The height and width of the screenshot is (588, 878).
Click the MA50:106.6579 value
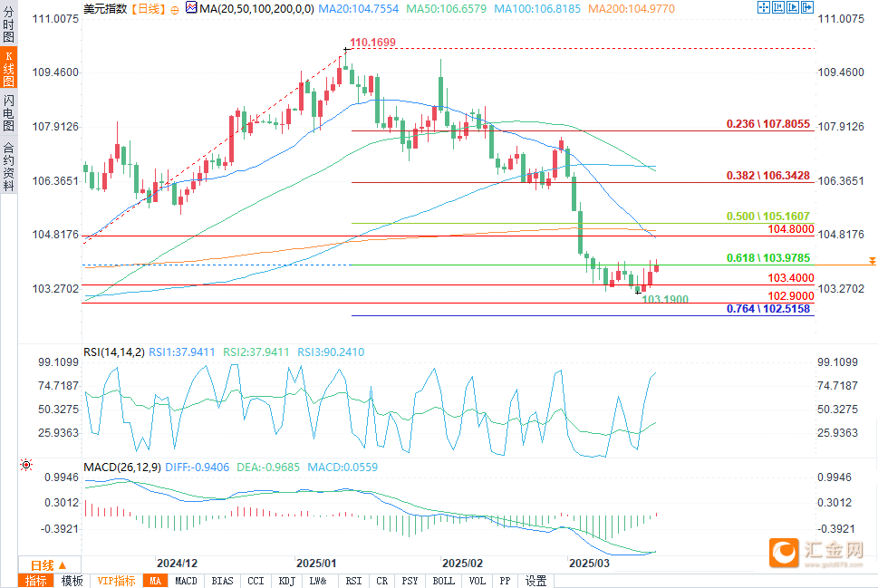pyautogui.click(x=447, y=9)
